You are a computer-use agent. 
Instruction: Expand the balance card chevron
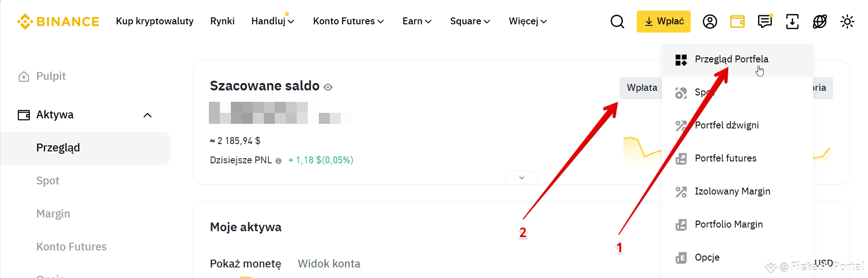pyautogui.click(x=522, y=178)
